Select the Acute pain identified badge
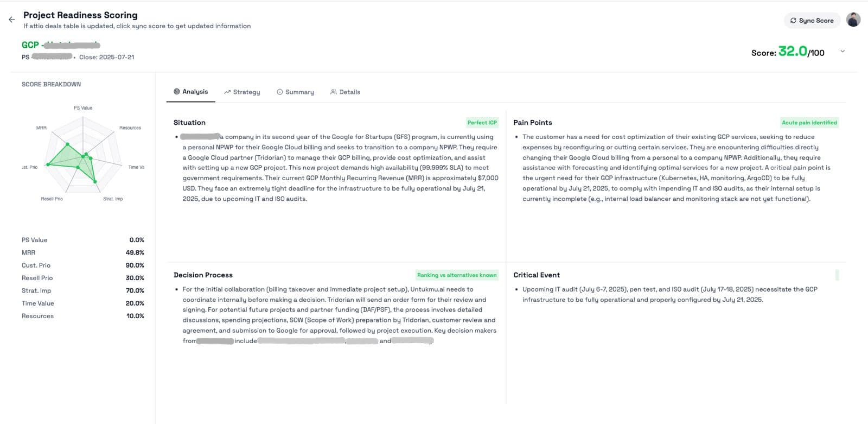The height and width of the screenshot is (424, 868). [x=809, y=123]
